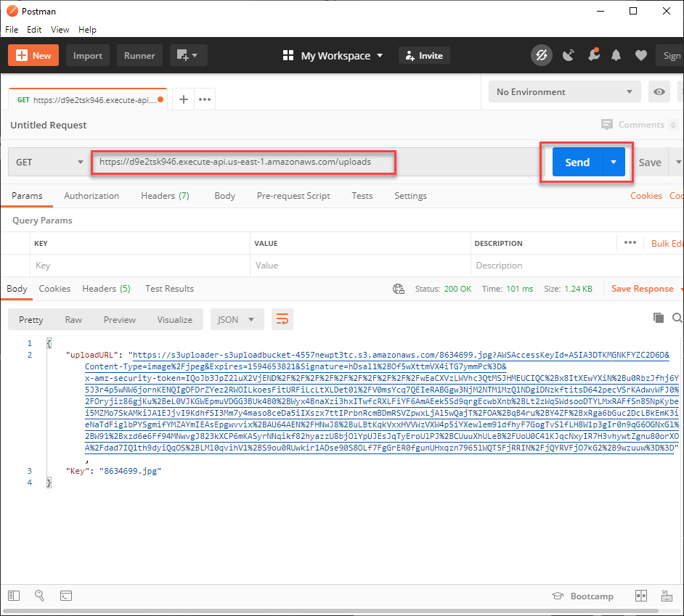Save the request
This screenshot has height=616, width=684.
(650, 163)
